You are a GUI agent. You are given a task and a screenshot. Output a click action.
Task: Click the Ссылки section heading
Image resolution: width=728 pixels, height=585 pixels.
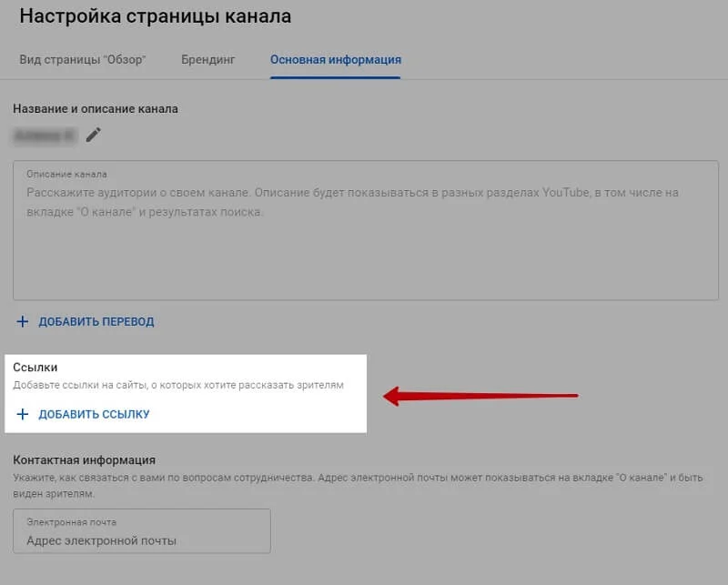pos(35,368)
